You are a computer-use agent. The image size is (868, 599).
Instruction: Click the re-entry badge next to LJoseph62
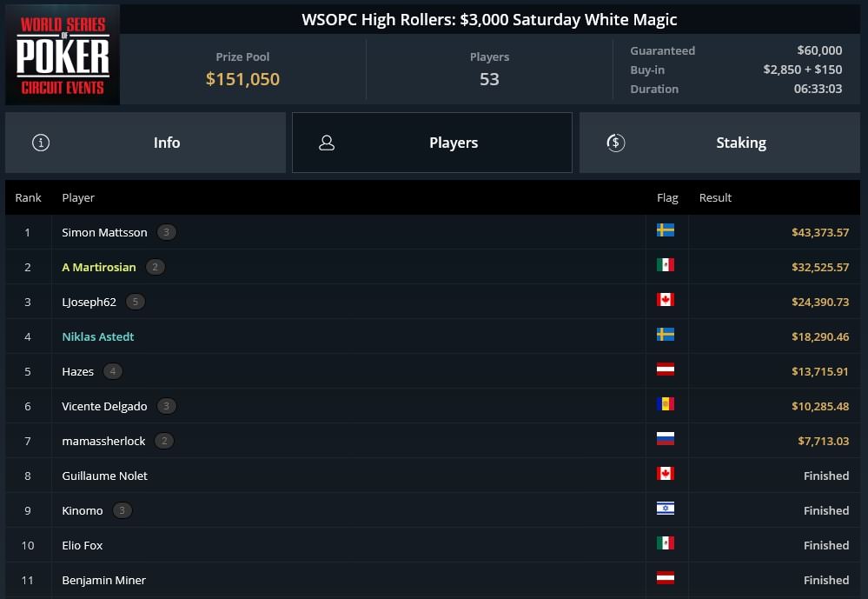pyautogui.click(x=135, y=302)
